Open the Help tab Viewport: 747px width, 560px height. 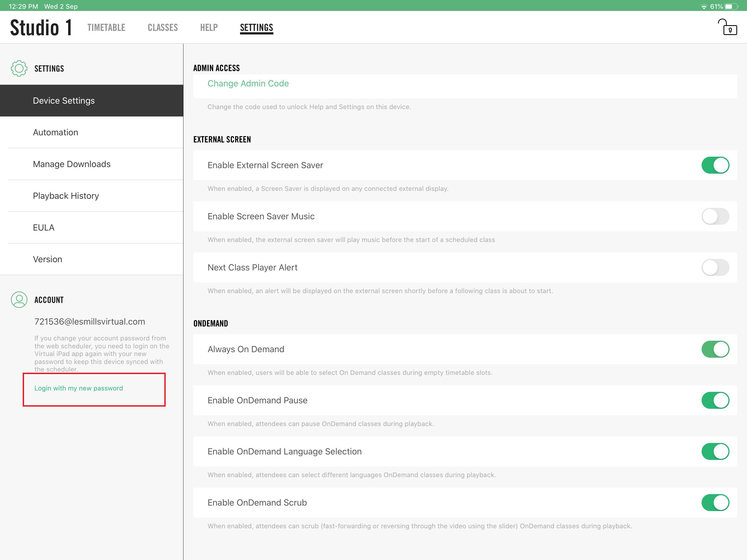point(209,27)
